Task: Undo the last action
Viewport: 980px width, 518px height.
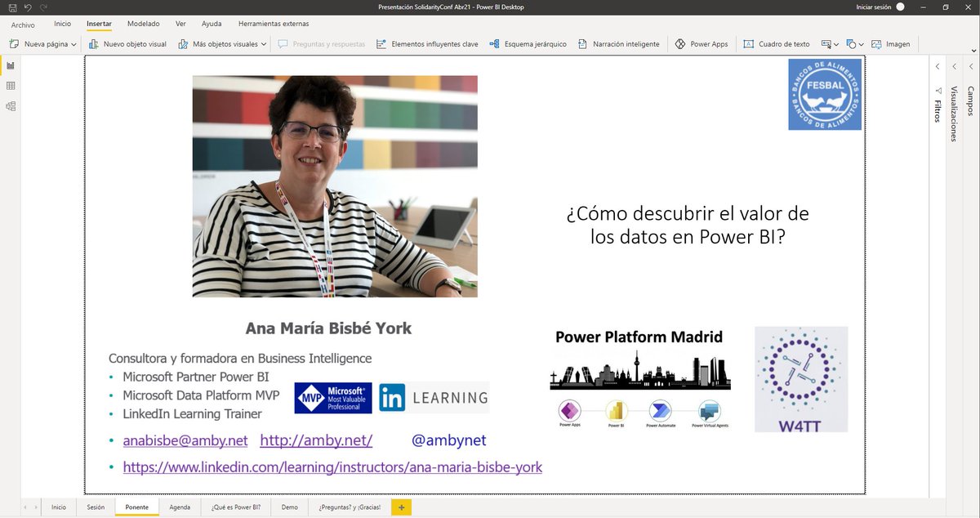Action: tap(27, 7)
